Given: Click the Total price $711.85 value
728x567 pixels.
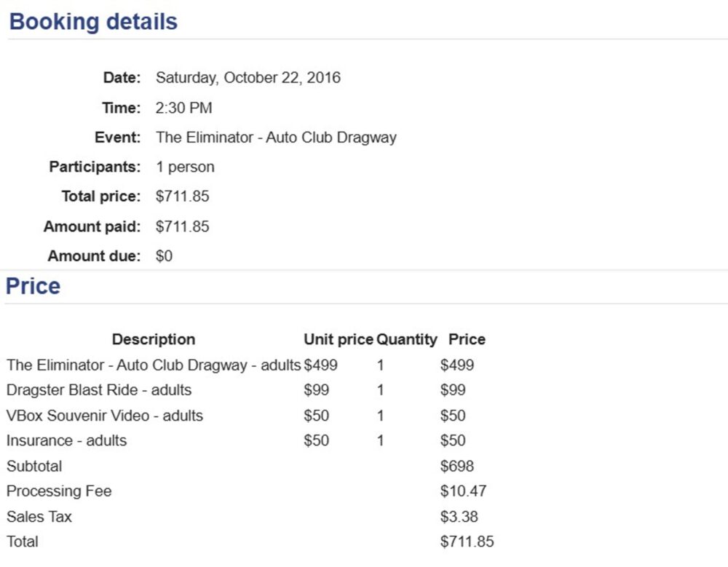Looking at the screenshot, I should click(182, 197).
